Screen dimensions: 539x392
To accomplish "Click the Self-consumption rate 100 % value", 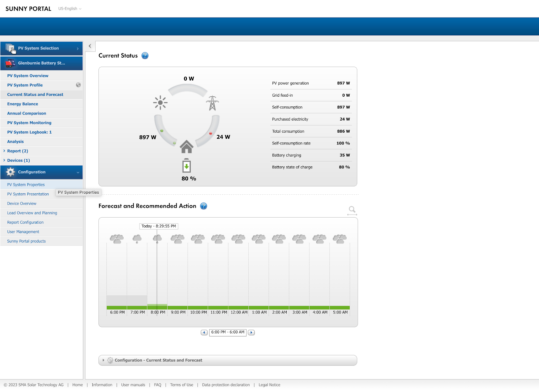I will pos(343,143).
